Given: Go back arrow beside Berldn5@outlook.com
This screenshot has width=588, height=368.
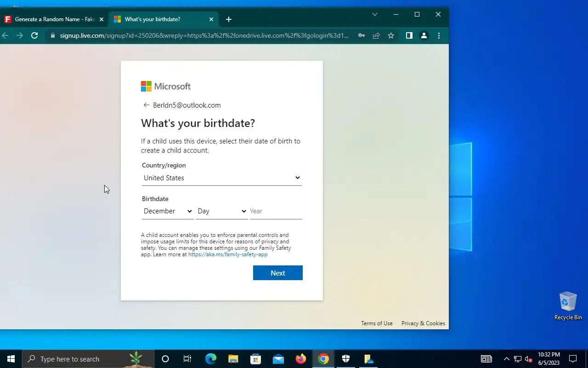Looking at the screenshot, I should tap(146, 105).
